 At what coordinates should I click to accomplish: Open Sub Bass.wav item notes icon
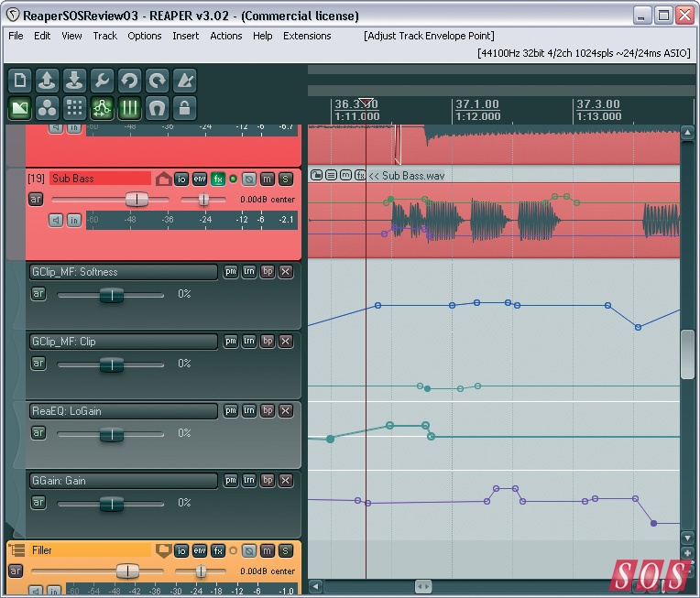(331, 176)
